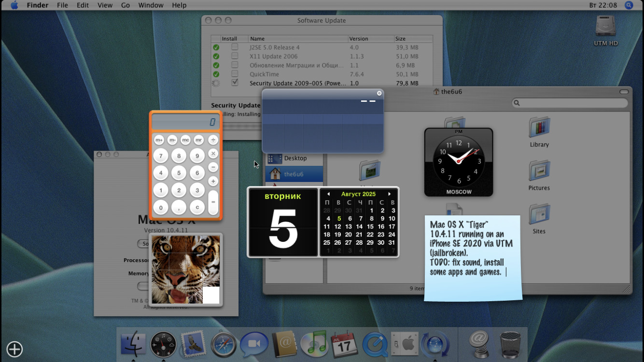This screenshot has width=644, height=362.
Task: Click the mr key on calculator widget
Action: click(x=198, y=140)
